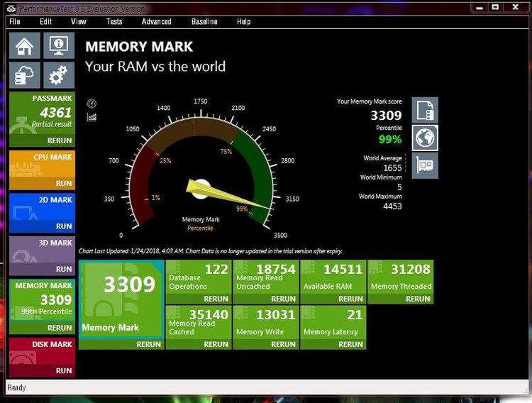Click the MEMORY MARK page heading
The image size is (532, 403).
(x=139, y=47)
